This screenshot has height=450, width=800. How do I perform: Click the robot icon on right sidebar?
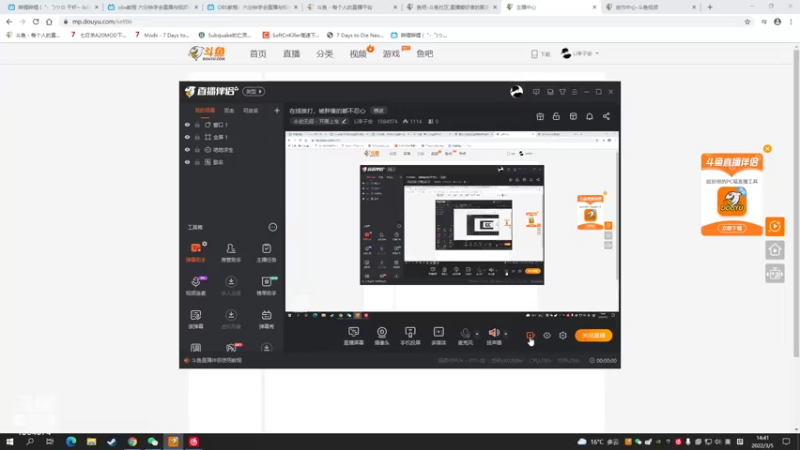click(x=774, y=274)
